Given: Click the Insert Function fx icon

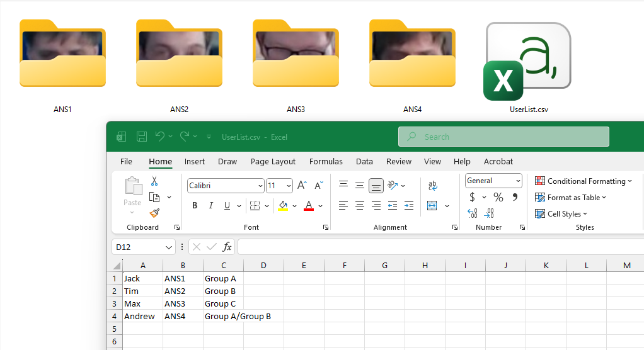Looking at the screenshot, I should click(x=227, y=247).
